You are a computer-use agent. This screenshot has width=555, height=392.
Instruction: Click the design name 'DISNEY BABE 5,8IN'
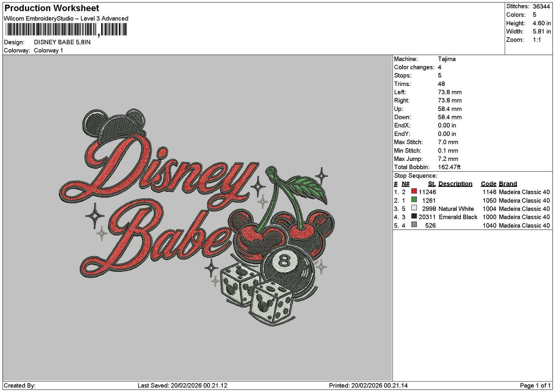[62, 42]
